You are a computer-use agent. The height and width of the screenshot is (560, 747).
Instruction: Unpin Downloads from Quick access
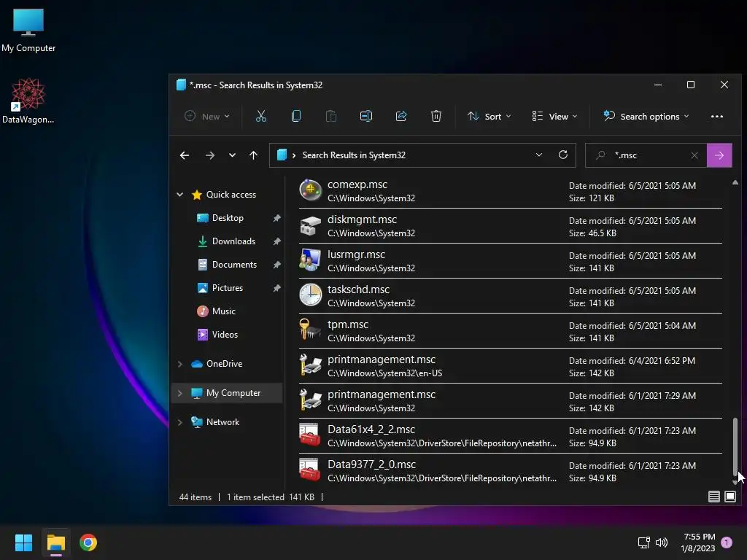click(x=276, y=241)
